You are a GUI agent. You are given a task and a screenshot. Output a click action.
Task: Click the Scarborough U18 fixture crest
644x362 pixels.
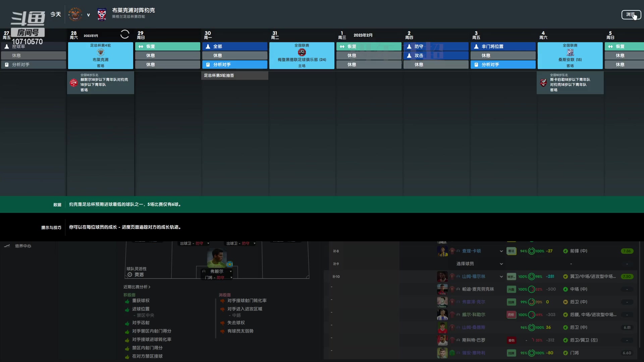[x=543, y=82]
